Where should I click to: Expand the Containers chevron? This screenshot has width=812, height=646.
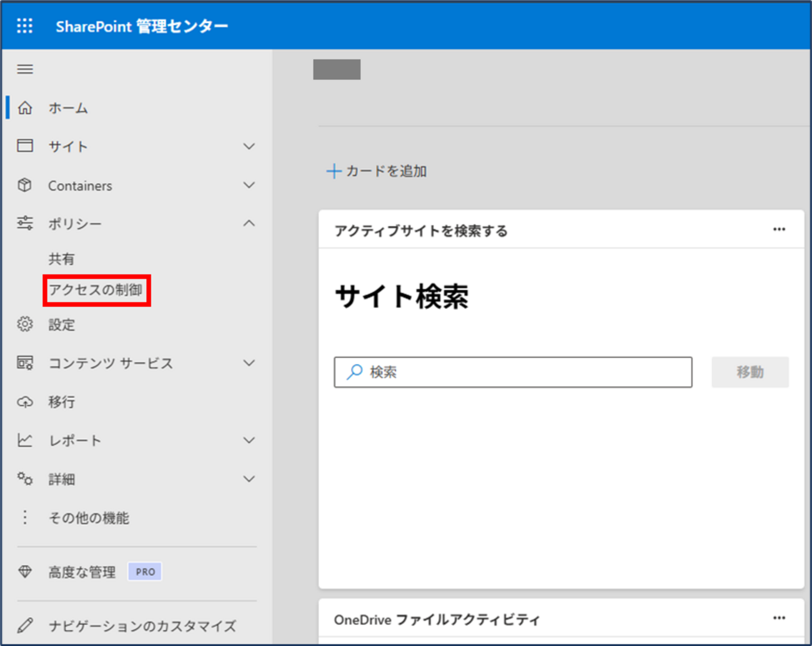click(249, 186)
